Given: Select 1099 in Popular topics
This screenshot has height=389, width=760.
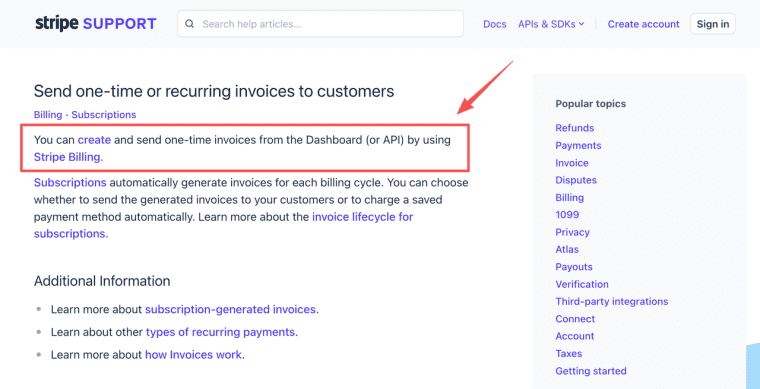Looking at the screenshot, I should pos(567,215).
